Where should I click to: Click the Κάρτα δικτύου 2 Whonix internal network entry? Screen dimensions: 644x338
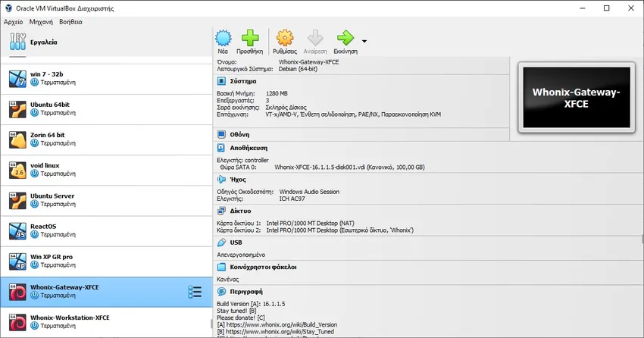[315, 230]
